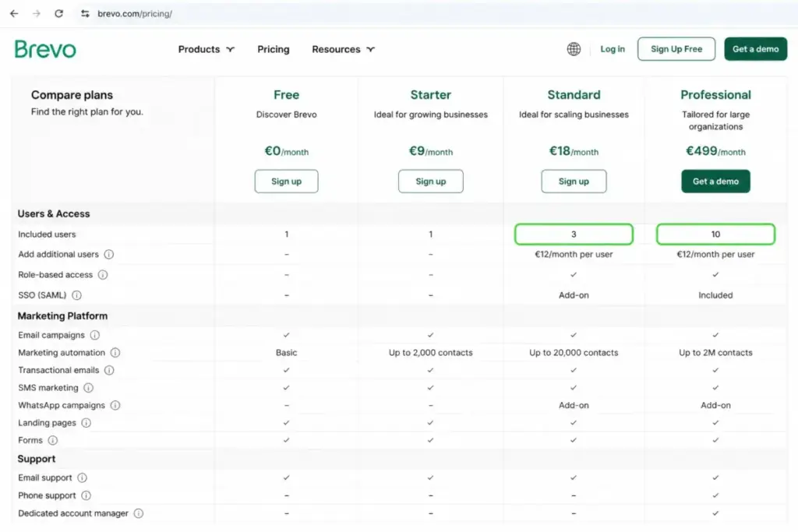Go to home via Brevo logo
Image resolution: width=798 pixels, height=532 pixels.
[x=45, y=49]
